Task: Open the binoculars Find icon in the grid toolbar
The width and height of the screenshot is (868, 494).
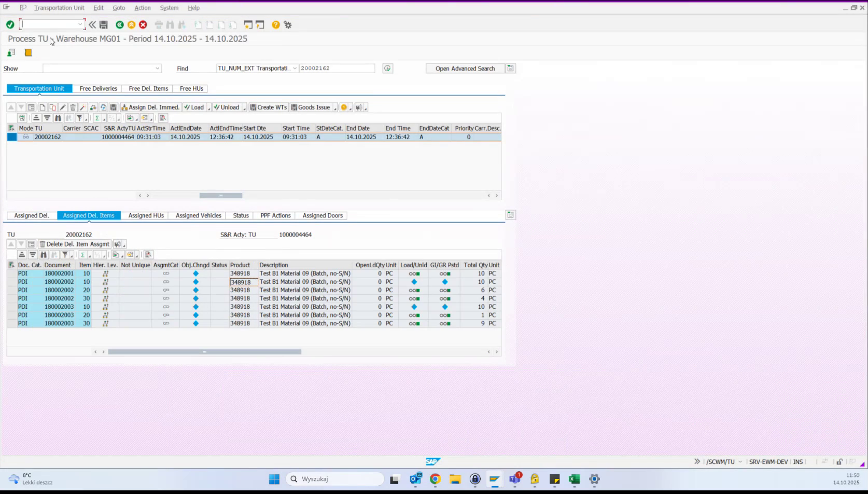Action: click(58, 118)
